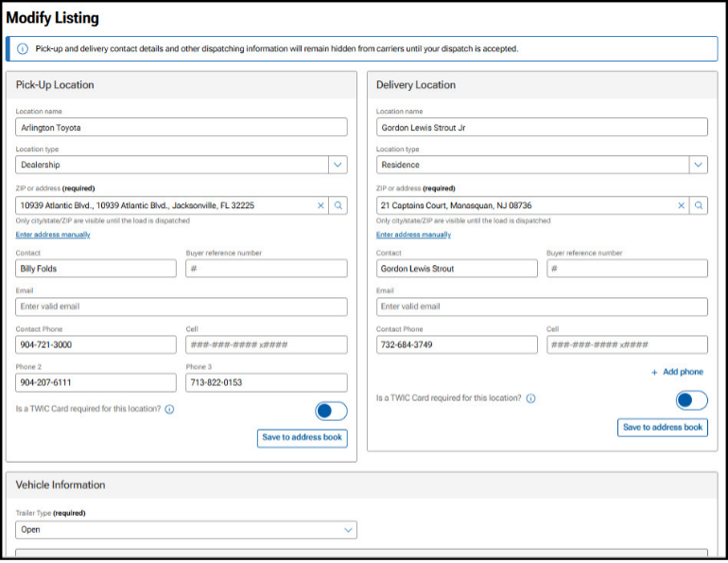Image resolution: width=728 pixels, height=563 pixels.
Task: Clear the pick-up address with the X icon
Action: [x=321, y=205]
